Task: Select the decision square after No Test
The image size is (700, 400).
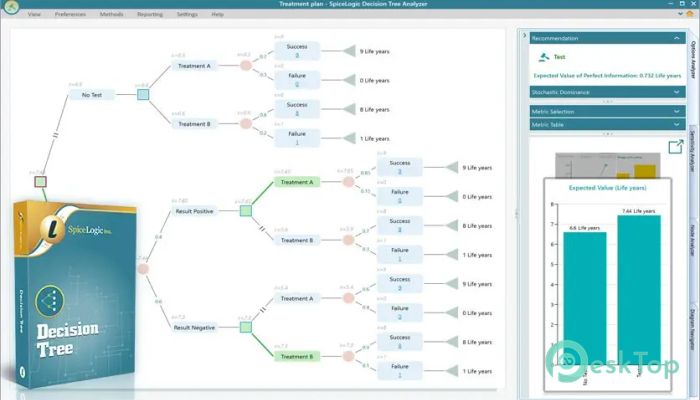Action: [x=143, y=94]
